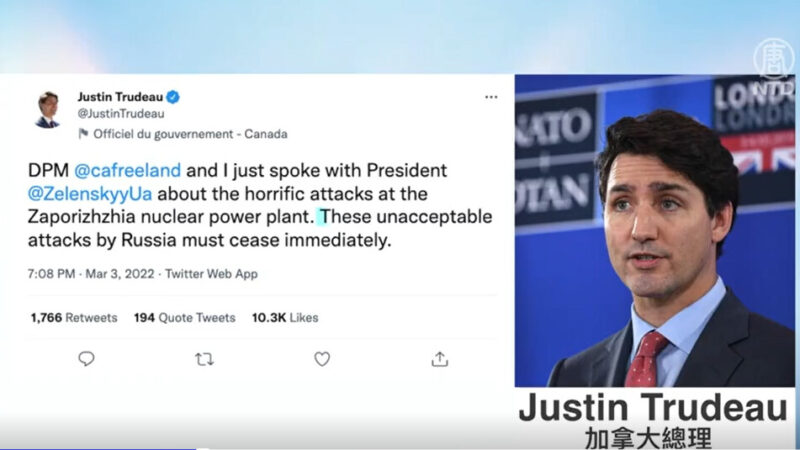Click the blue verified badge

(x=173, y=96)
